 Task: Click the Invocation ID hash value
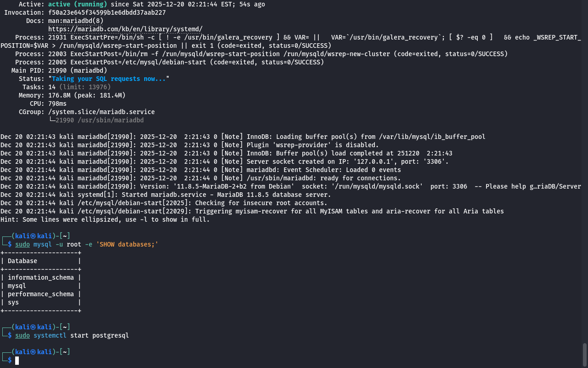[107, 12]
